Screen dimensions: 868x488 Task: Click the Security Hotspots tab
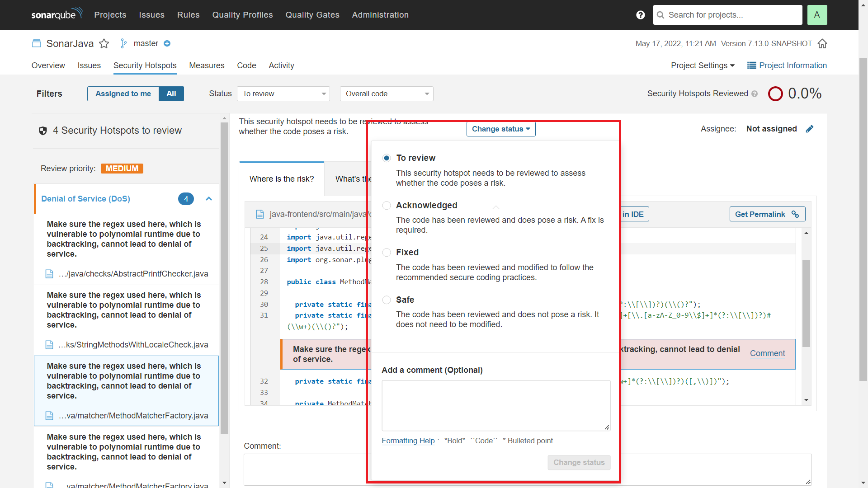pyautogui.click(x=145, y=66)
